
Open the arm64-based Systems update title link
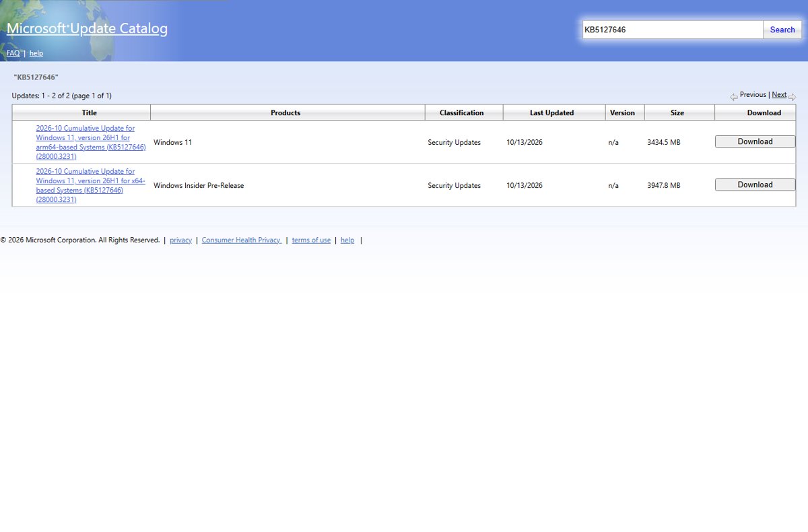click(91, 142)
